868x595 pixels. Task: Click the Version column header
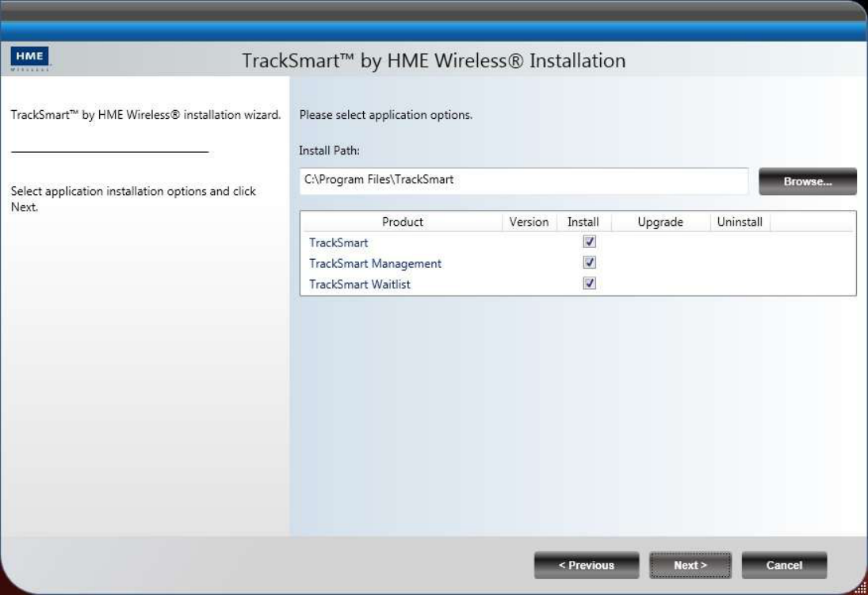coord(530,222)
